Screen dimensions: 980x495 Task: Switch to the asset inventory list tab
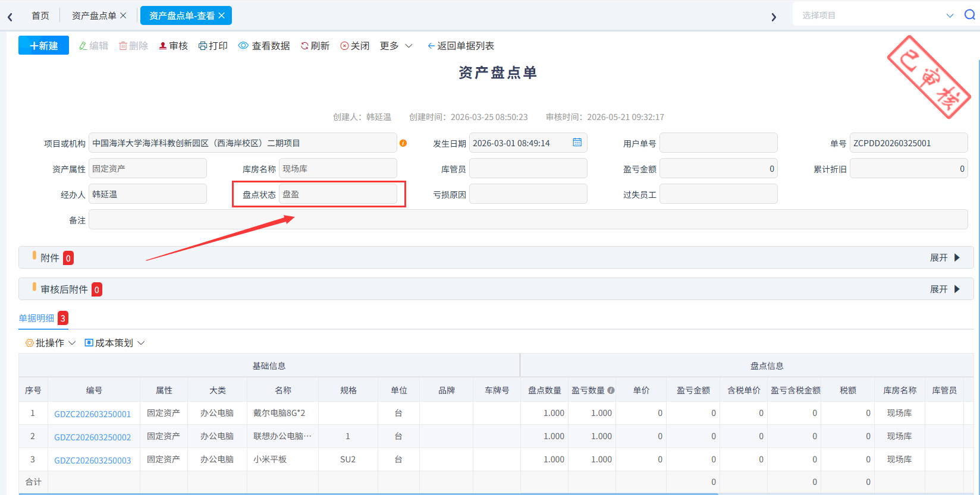[94, 15]
